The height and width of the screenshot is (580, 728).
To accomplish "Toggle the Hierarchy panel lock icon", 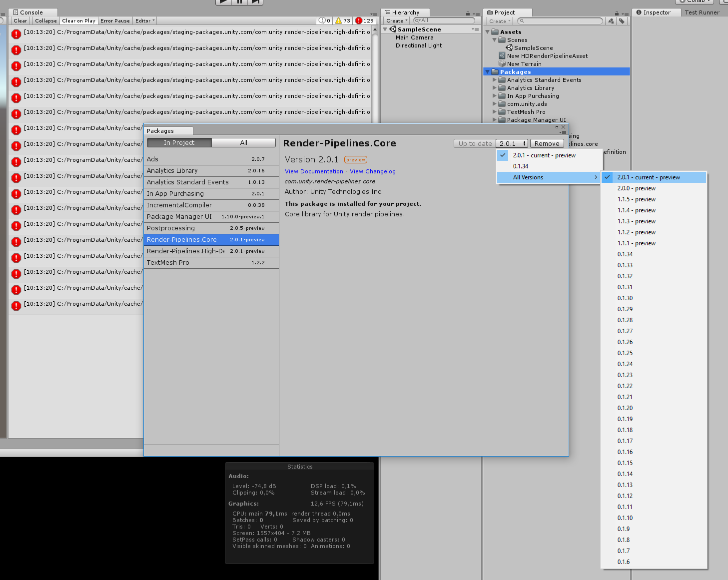I will pos(468,13).
